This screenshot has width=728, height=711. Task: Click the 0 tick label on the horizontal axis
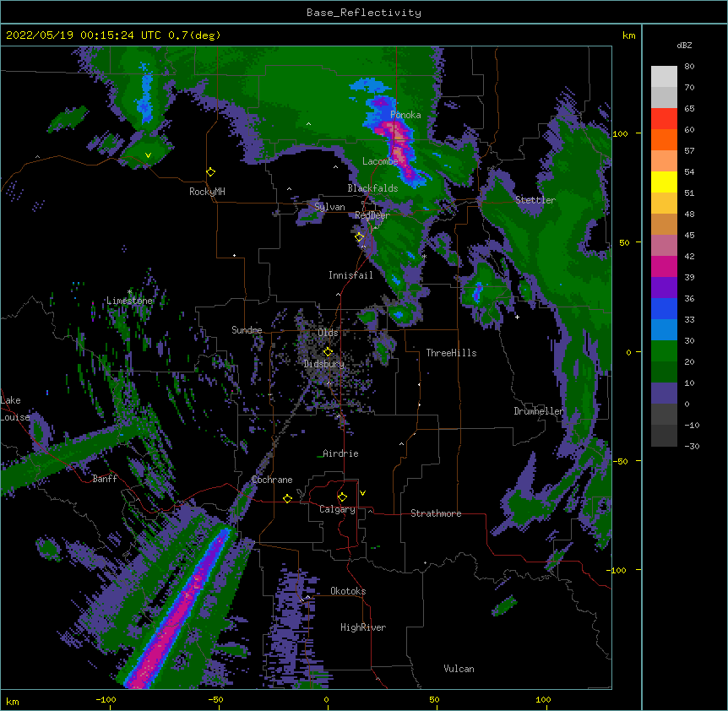click(x=326, y=699)
